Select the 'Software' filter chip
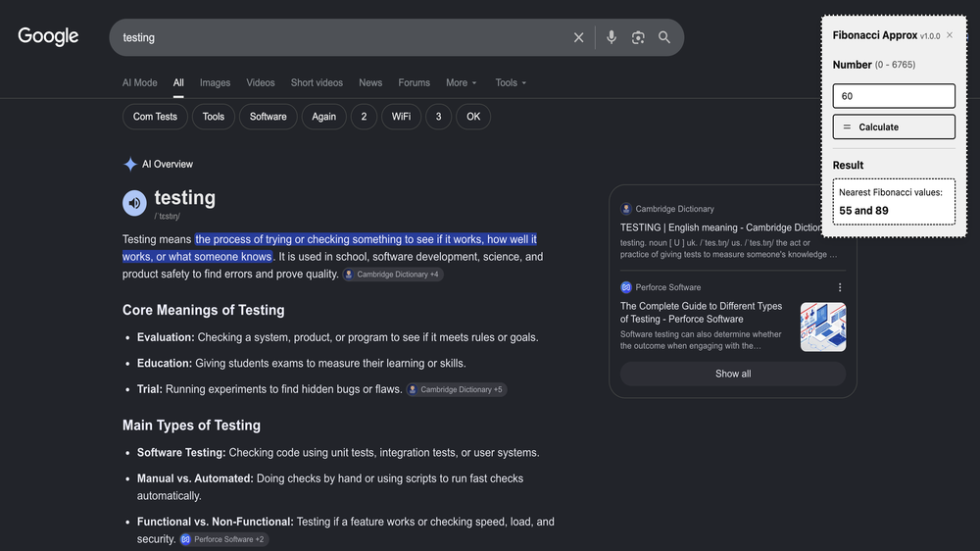 pyautogui.click(x=269, y=117)
